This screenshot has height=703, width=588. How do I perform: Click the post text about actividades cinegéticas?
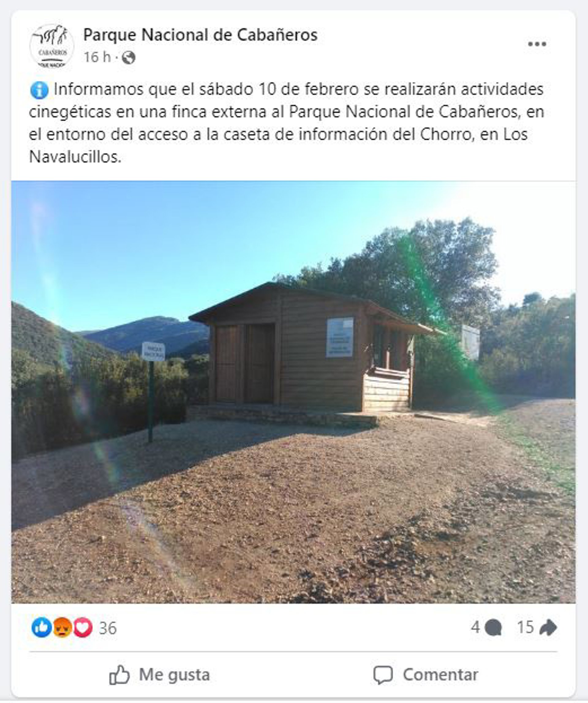point(287,123)
